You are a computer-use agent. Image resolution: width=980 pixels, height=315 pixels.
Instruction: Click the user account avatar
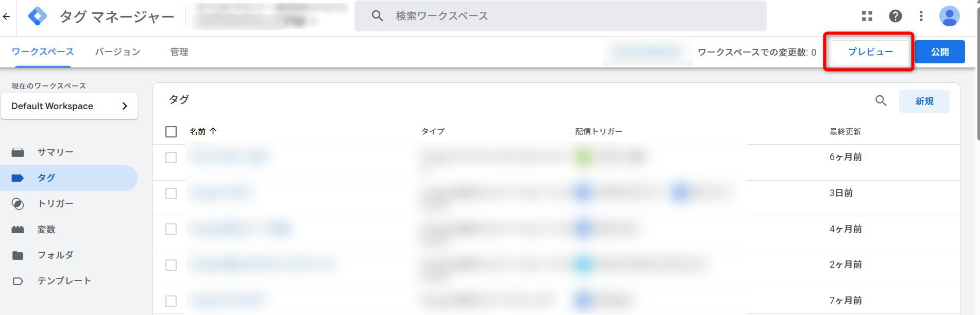[x=949, y=16]
